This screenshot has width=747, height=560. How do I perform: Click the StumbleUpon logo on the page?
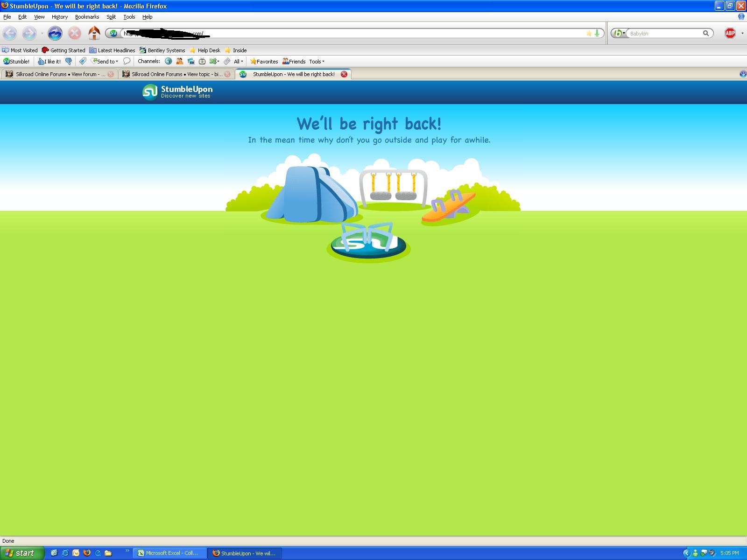[x=177, y=92]
